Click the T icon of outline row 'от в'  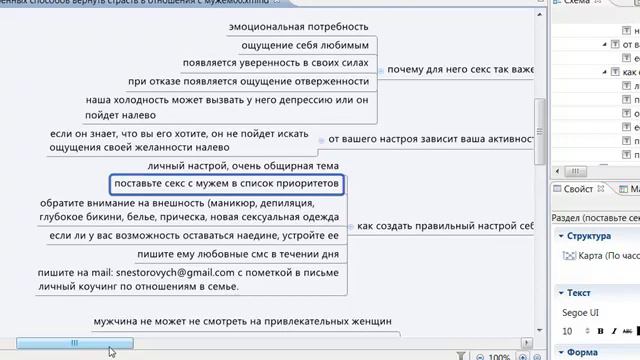pos(615,44)
